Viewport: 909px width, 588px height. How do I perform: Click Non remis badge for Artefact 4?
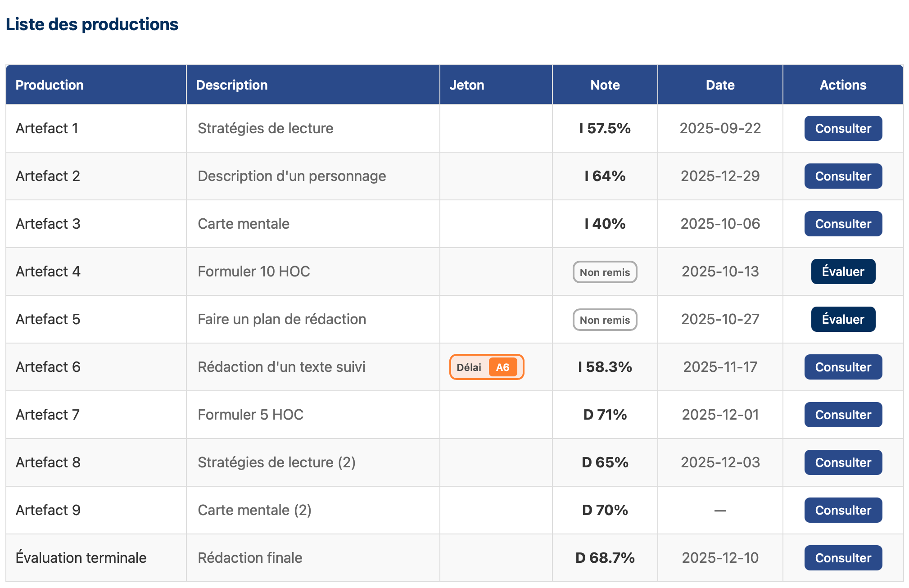coord(604,272)
